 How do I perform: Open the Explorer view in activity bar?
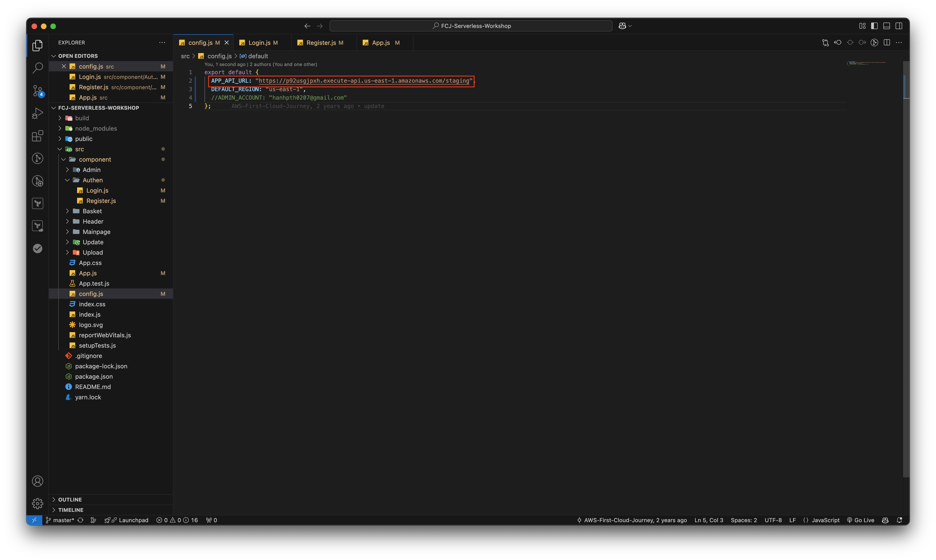(x=37, y=46)
